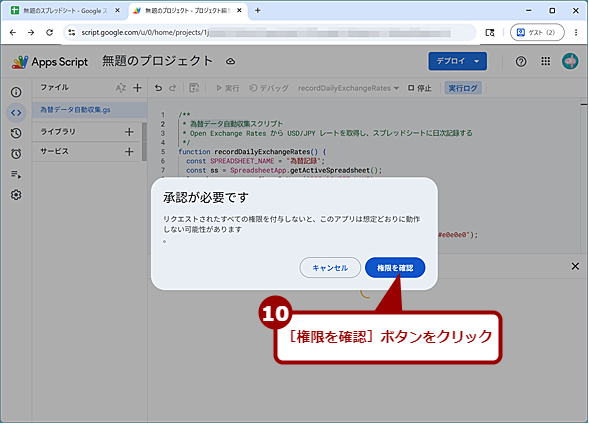Screen dimensions: 589x424
Task: Click the 権限を確認 button
Action: click(395, 268)
